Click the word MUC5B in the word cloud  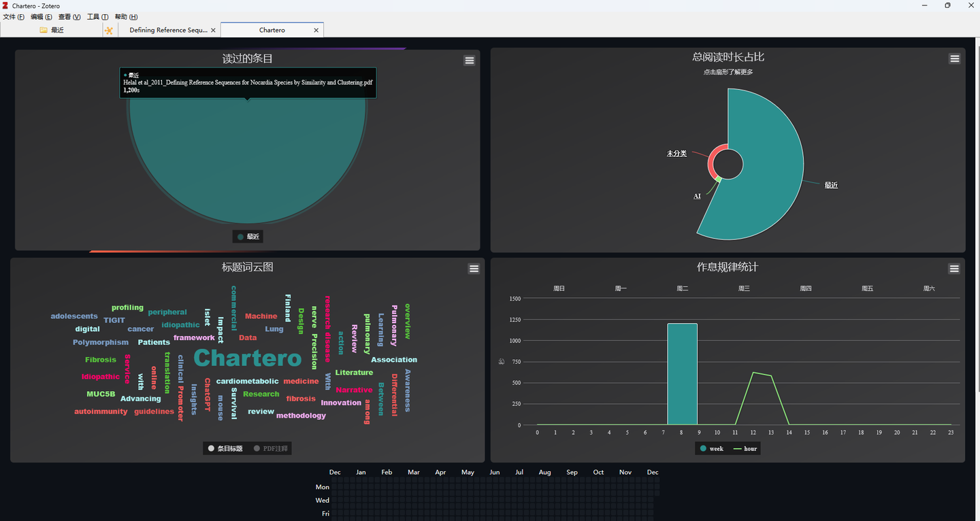click(101, 394)
